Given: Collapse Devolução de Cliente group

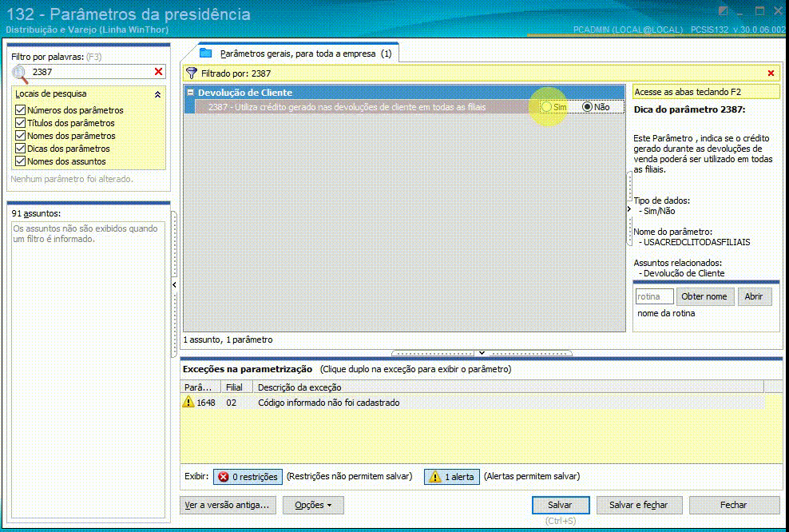Looking at the screenshot, I should [x=190, y=93].
